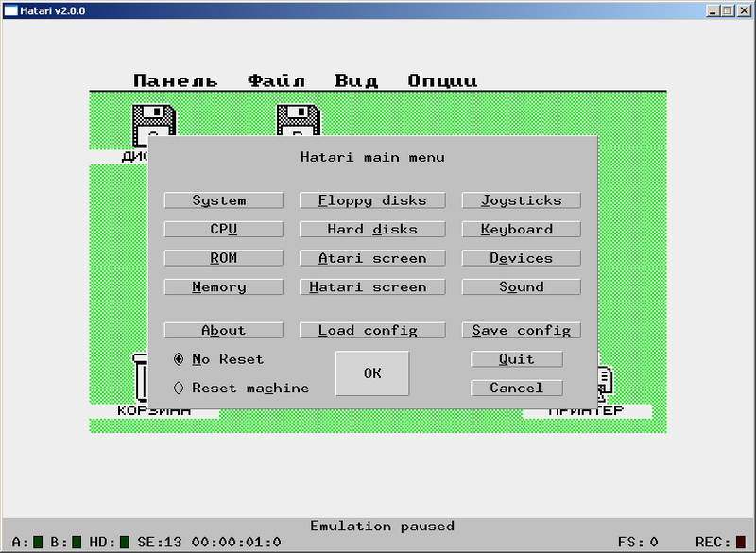Maximize the Hatari window
Image resolution: width=756 pixels, height=553 pixels.
tap(729, 10)
